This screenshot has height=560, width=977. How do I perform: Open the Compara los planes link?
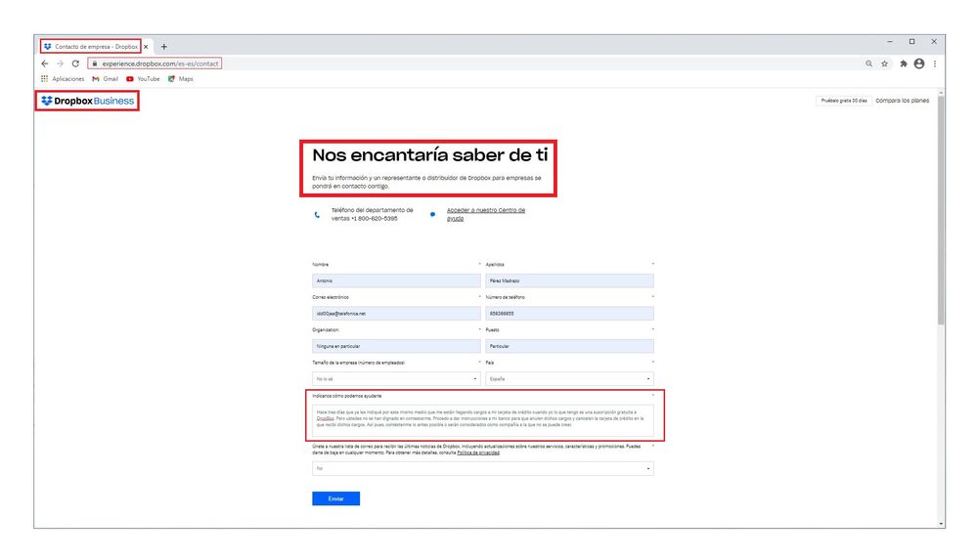click(903, 101)
